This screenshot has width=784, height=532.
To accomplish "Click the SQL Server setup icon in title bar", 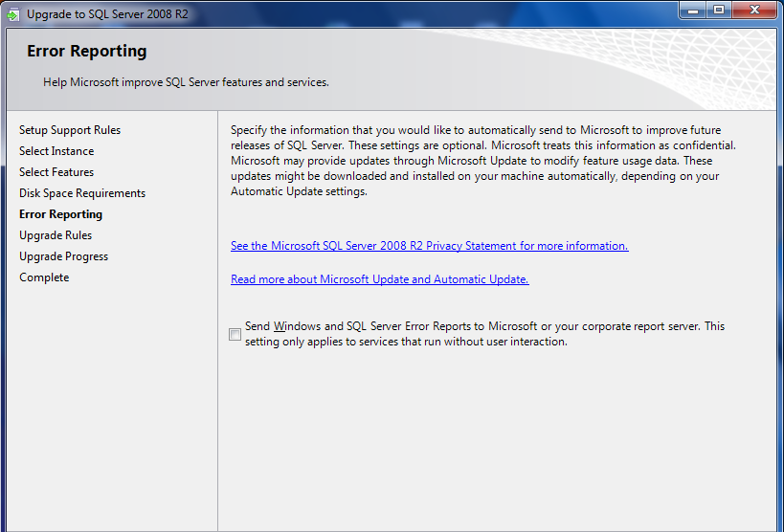I will [x=13, y=14].
